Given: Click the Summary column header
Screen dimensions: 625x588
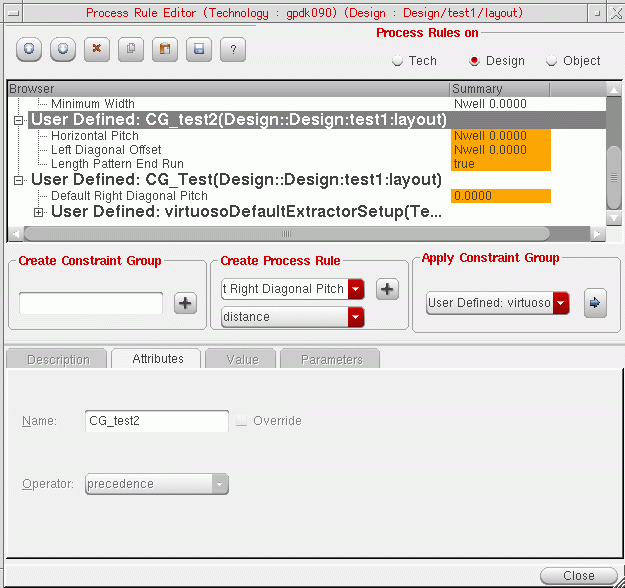Looking at the screenshot, I should point(499,89).
